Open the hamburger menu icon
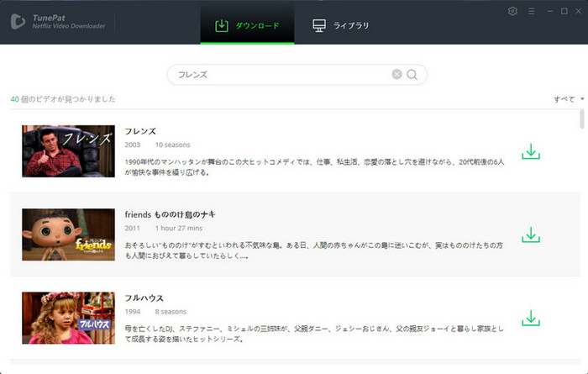The width and height of the screenshot is (588, 374). point(532,12)
